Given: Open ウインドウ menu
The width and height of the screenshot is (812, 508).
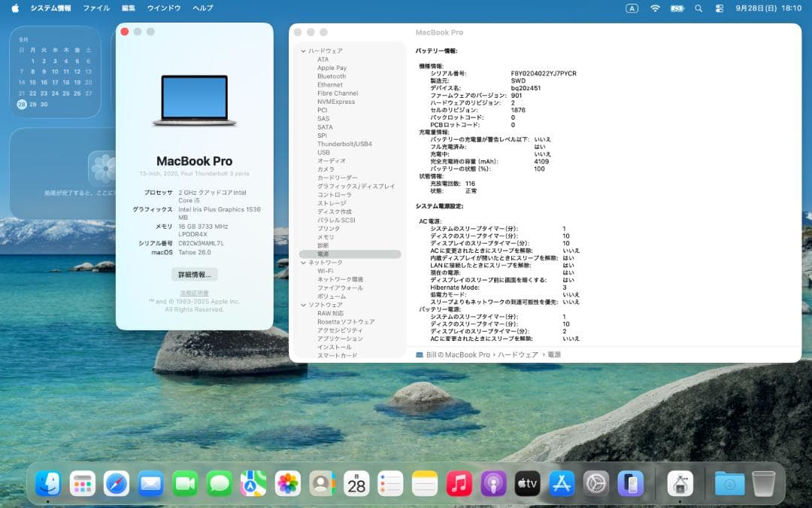Looking at the screenshot, I should (164, 8).
